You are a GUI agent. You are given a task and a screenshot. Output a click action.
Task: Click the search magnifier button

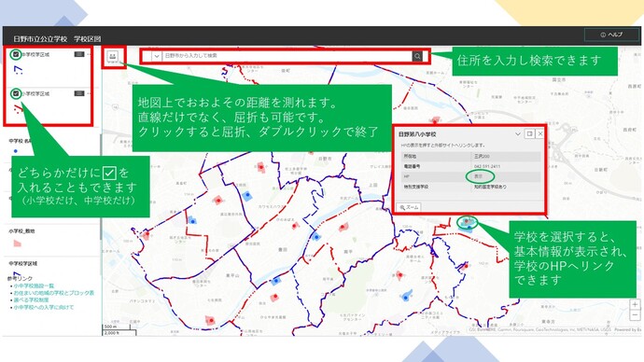417,56
